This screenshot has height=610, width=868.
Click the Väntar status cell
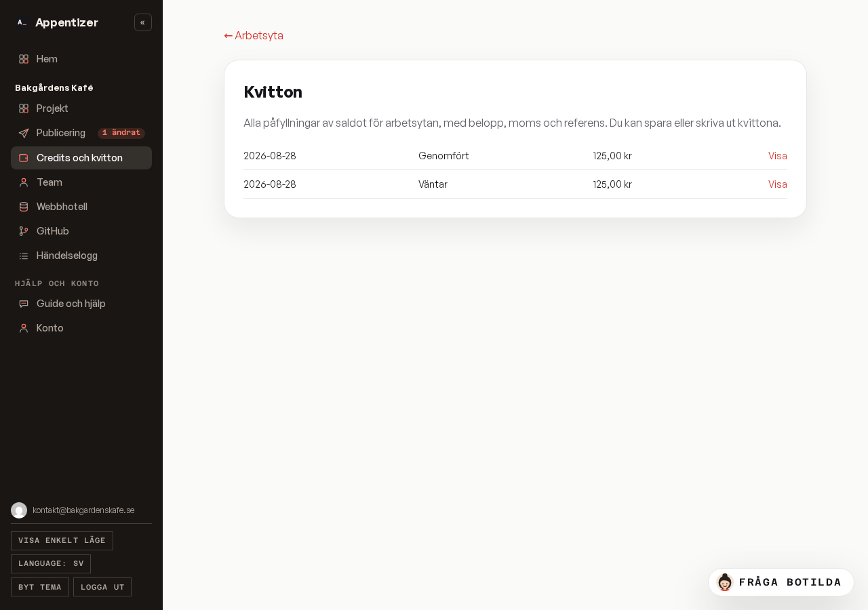point(433,184)
